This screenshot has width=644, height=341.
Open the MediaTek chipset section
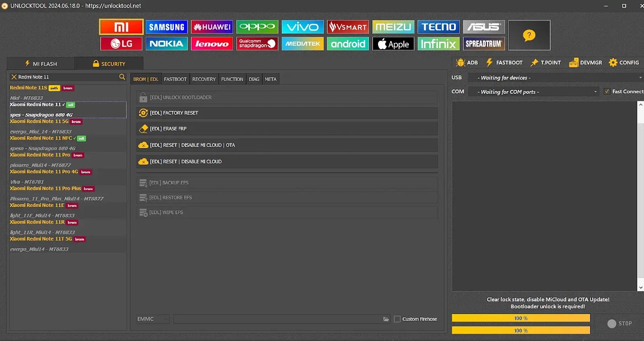pyautogui.click(x=303, y=43)
